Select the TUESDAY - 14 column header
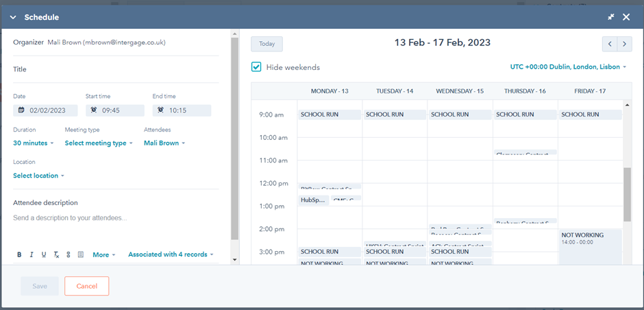This screenshot has width=644, height=310. pos(395,91)
